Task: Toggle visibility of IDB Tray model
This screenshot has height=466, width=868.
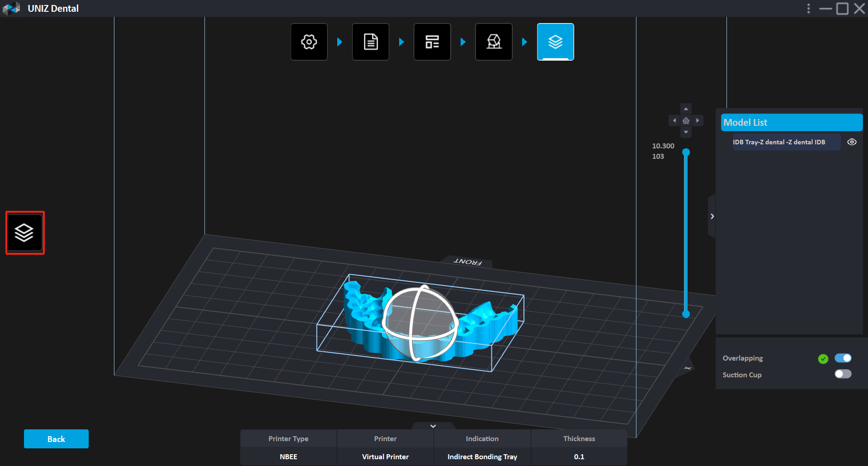Action: (852, 142)
